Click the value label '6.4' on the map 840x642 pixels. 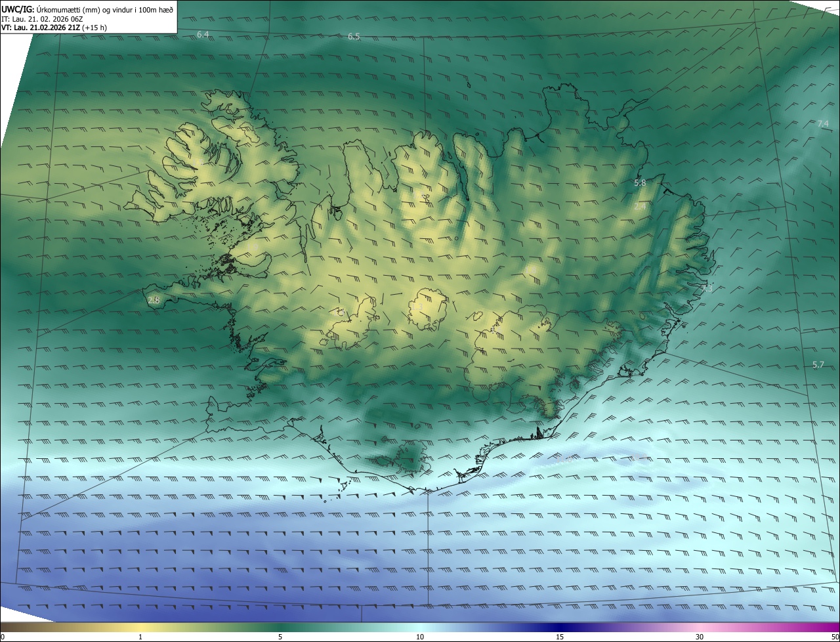[203, 34]
